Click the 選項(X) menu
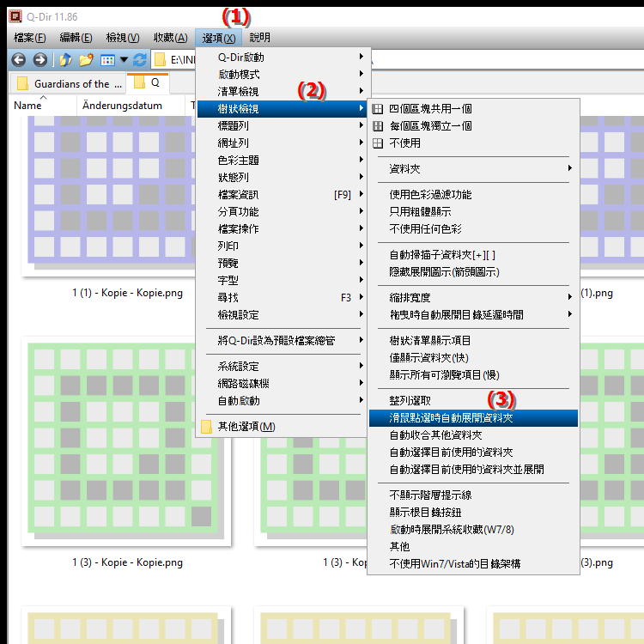644x644 pixels. [x=218, y=38]
